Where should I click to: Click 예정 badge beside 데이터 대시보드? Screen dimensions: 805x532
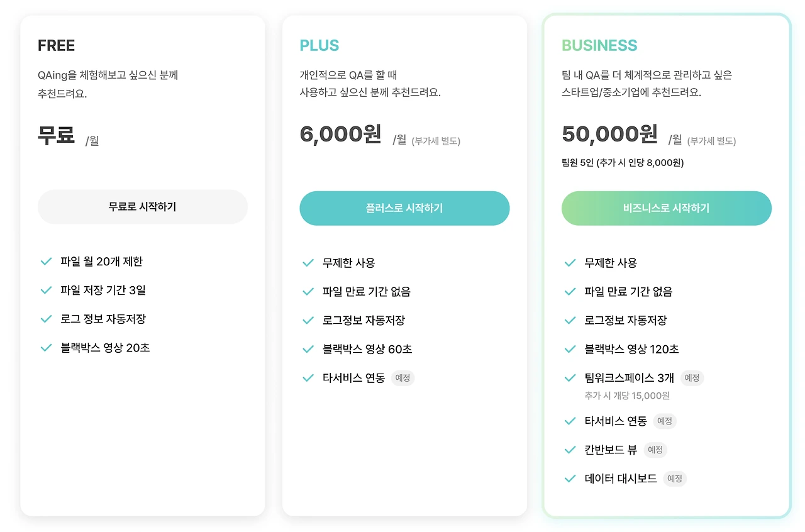[x=675, y=479]
